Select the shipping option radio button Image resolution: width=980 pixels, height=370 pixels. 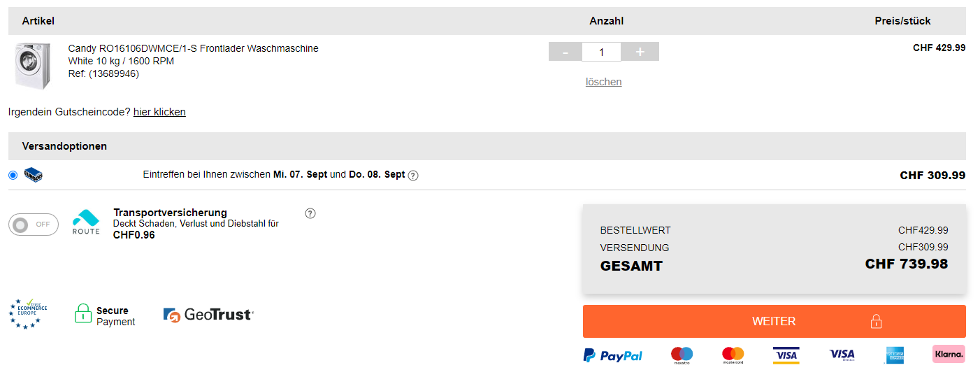13,175
